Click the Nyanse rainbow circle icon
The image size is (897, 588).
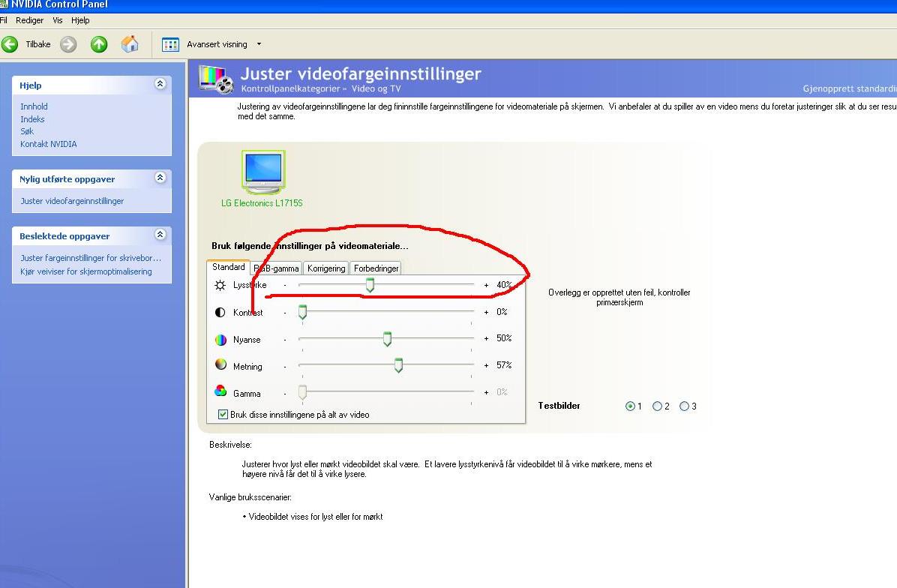[x=220, y=340]
